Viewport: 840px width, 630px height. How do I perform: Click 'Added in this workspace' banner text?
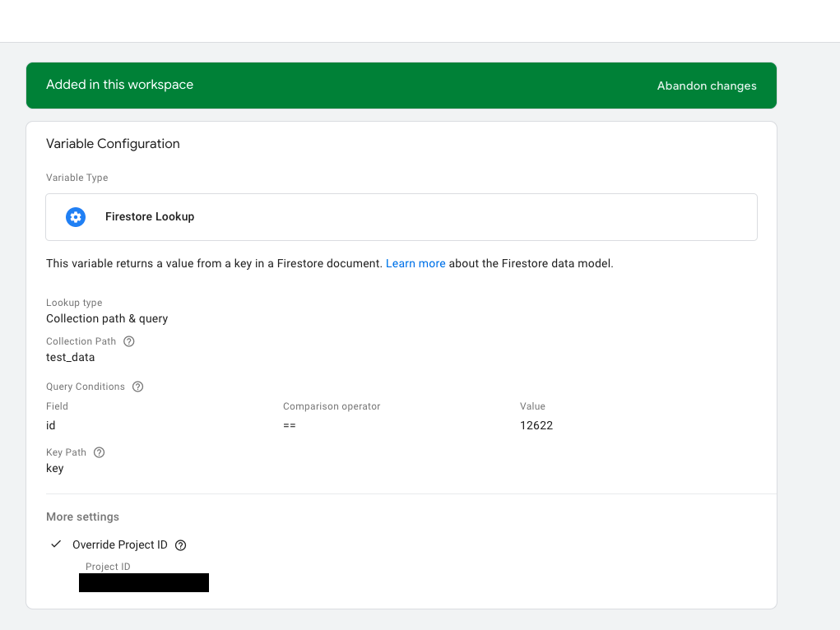point(119,85)
